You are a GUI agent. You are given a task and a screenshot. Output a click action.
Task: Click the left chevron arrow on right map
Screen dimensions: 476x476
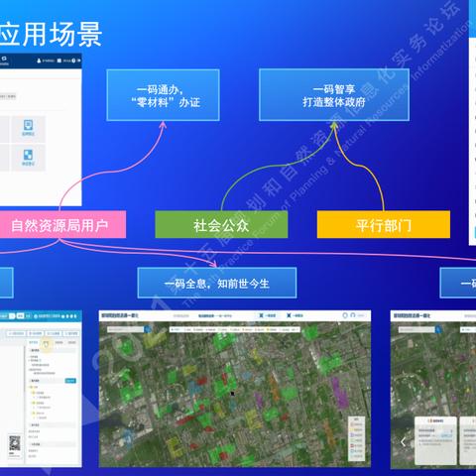403,442
